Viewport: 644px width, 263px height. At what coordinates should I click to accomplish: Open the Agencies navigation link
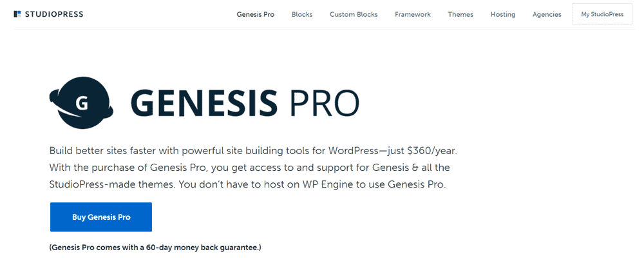pos(547,14)
